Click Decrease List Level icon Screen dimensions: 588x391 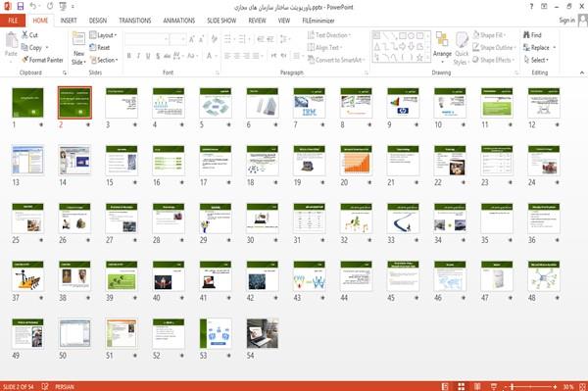(x=261, y=39)
